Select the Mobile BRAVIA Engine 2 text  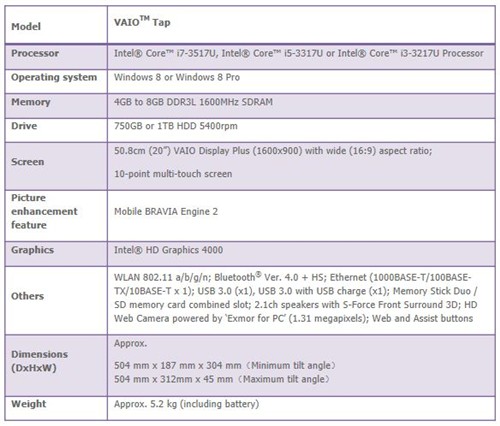166,211
